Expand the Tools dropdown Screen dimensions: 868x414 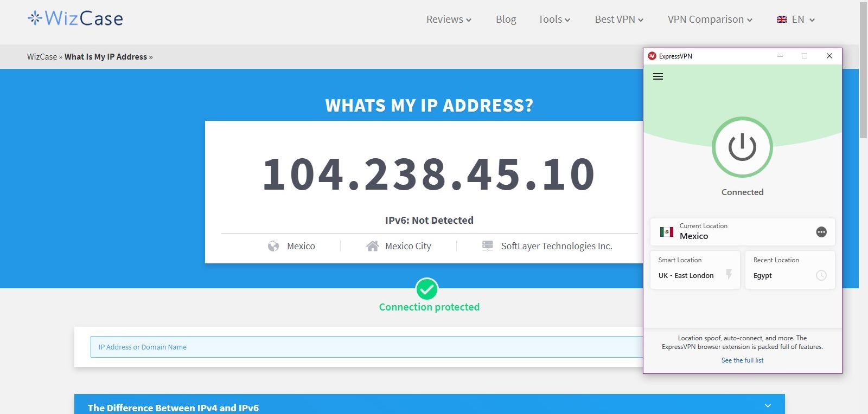coord(554,20)
